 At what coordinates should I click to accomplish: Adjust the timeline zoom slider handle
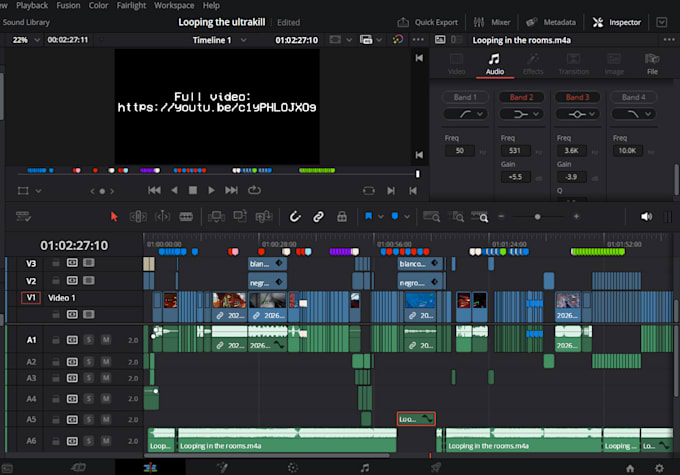click(x=537, y=216)
